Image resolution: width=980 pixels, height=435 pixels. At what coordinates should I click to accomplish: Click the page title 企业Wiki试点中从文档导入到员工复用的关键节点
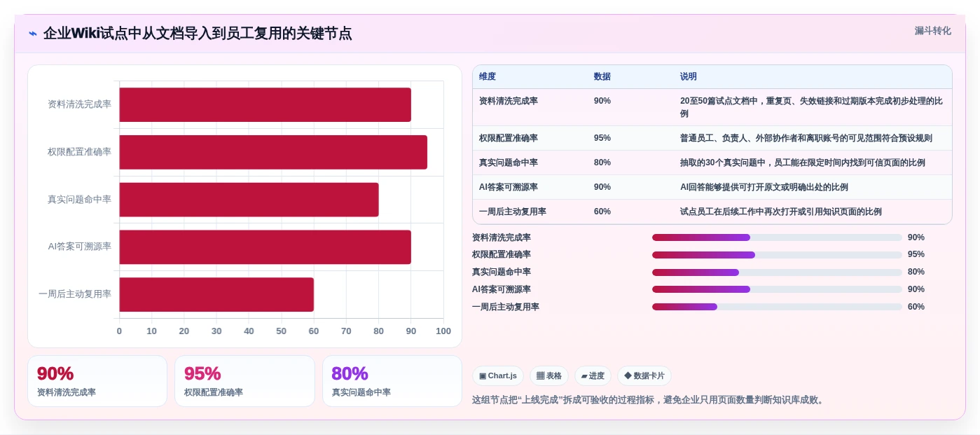click(198, 34)
